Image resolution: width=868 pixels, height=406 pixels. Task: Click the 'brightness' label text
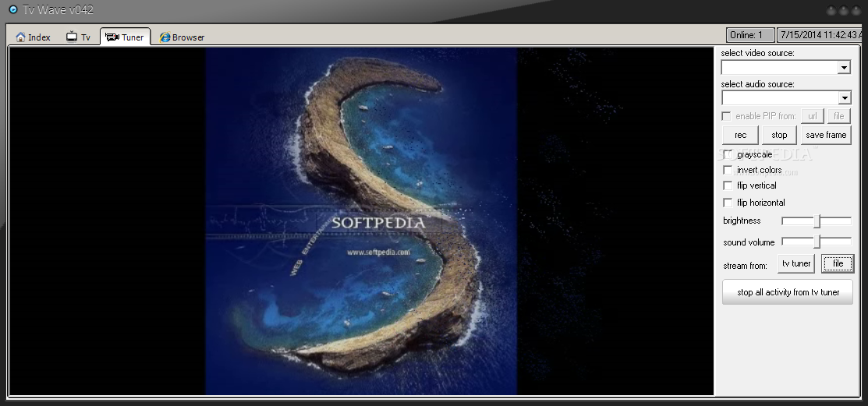pyautogui.click(x=742, y=221)
